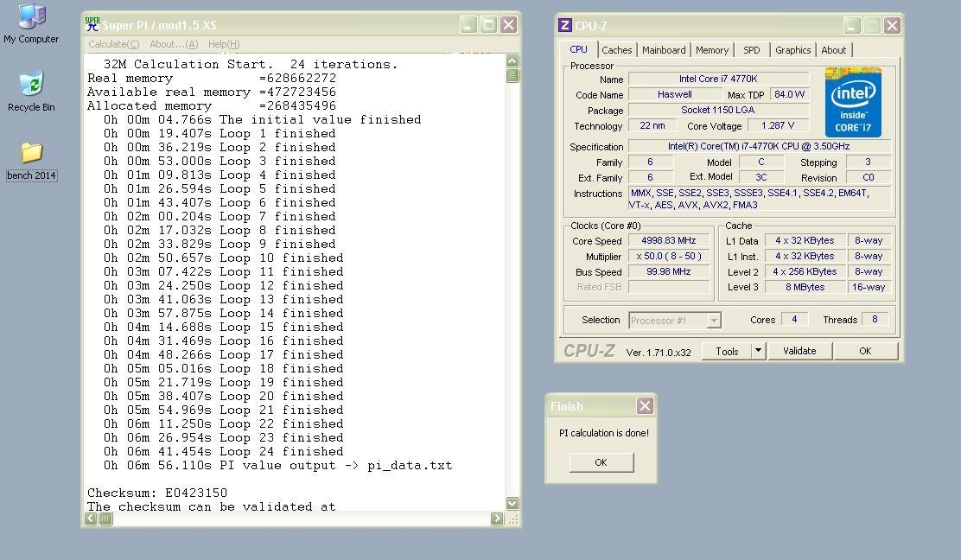Click Super PI horizontal scrollbar right arrow
961x560 pixels.
tap(497, 519)
